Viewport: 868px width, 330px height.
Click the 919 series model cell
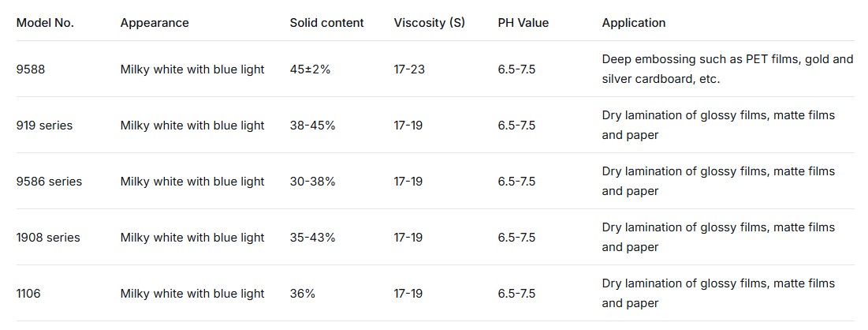pos(44,126)
